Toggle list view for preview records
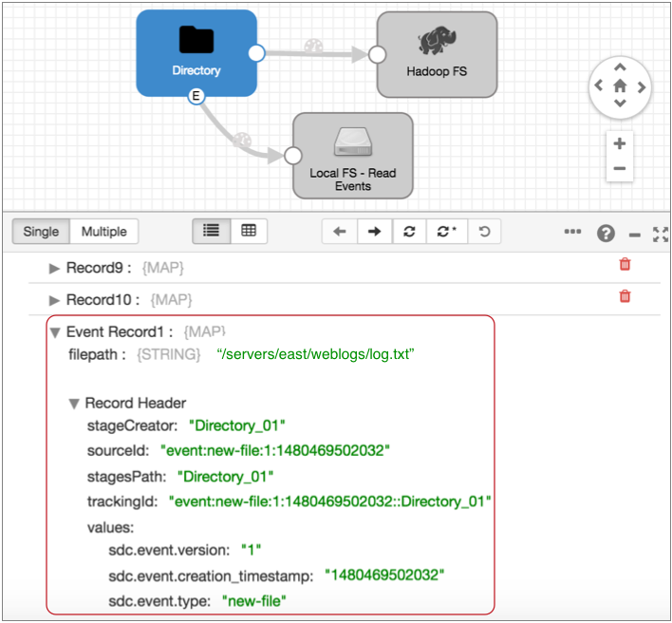 (x=211, y=231)
